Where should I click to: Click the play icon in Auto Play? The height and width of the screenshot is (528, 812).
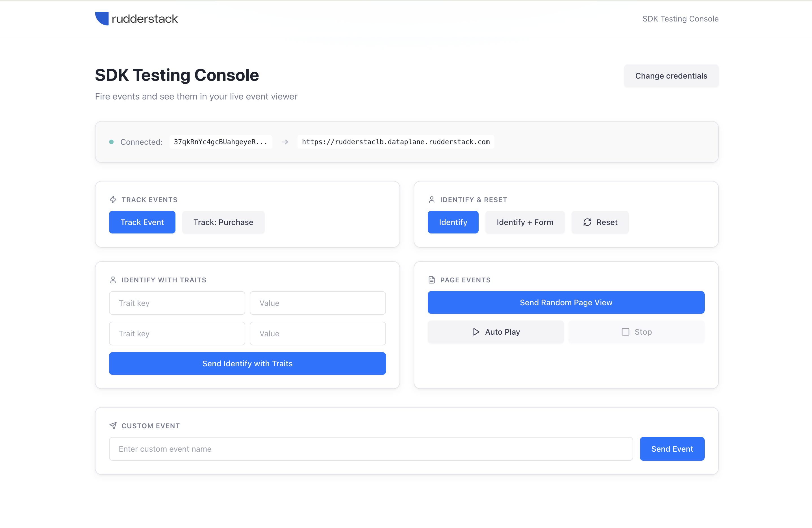(x=476, y=332)
